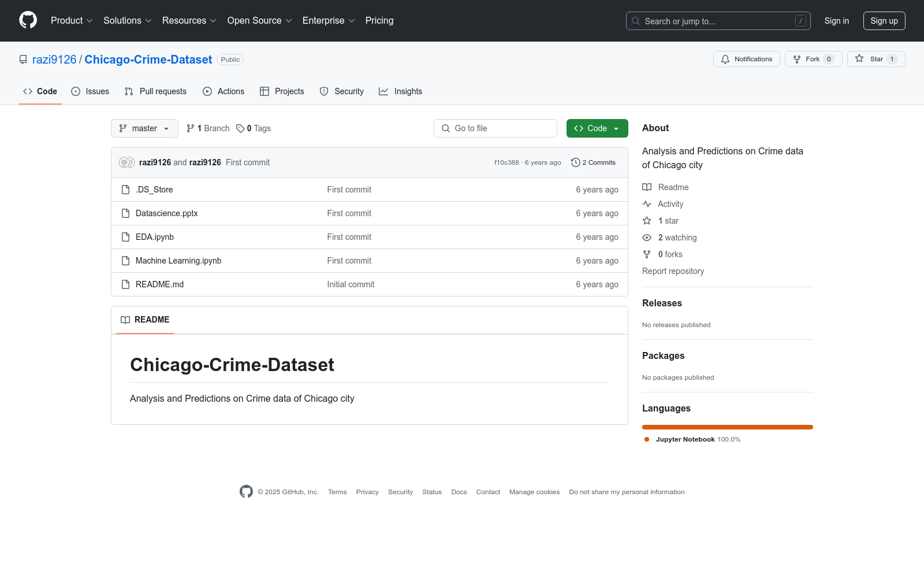Screen dimensions: 924x578
Task: Open the Open Source dropdown
Action: 260,20
